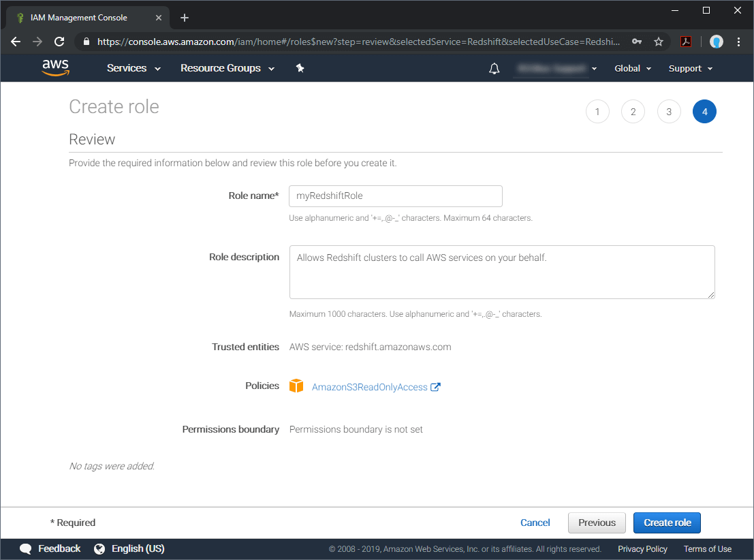Screen dimensions: 754x560
Task: Bookmark this page with star icon
Action: click(x=659, y=42)
